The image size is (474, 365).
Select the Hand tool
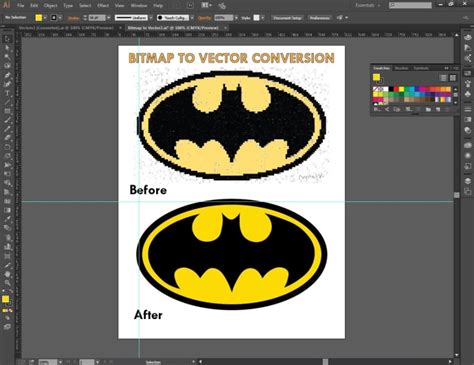pos(7,274)
